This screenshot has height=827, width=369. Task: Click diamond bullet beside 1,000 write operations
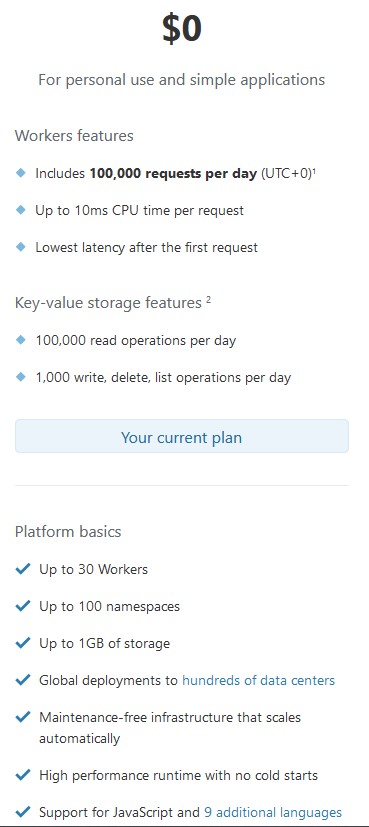click(x=21, y=377)
